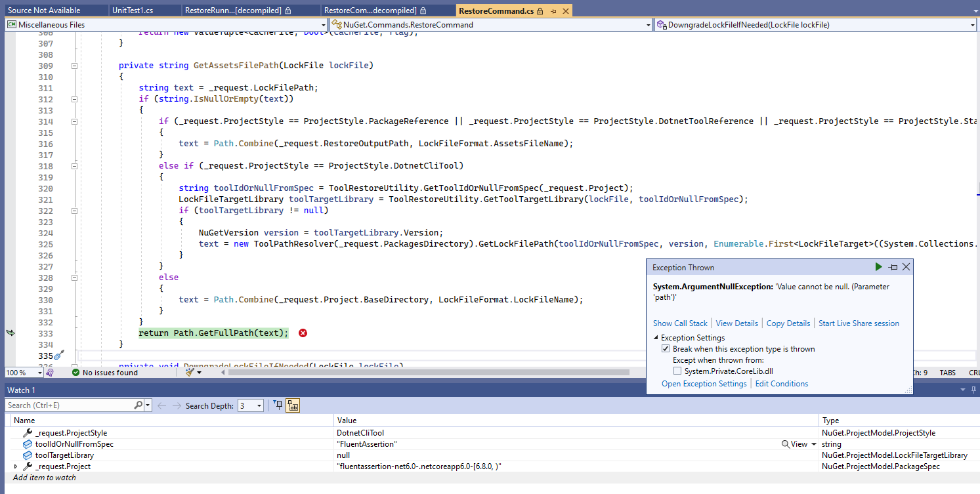Check the System.Private.CoreLib.dll exception checkbox
The height and width of the screenshot is (494, 980).
point(677,369)
